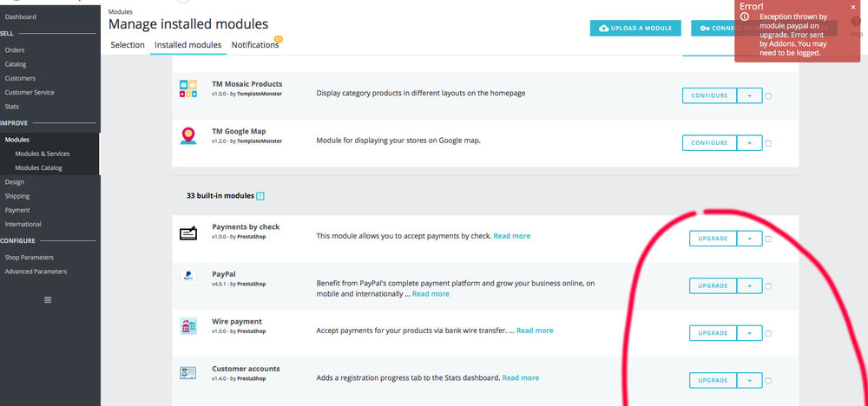This screenshot has width=868, height=406.
Task: Open dropdown arrow beside TM Google Map Configure
Action: click(750, 143)
